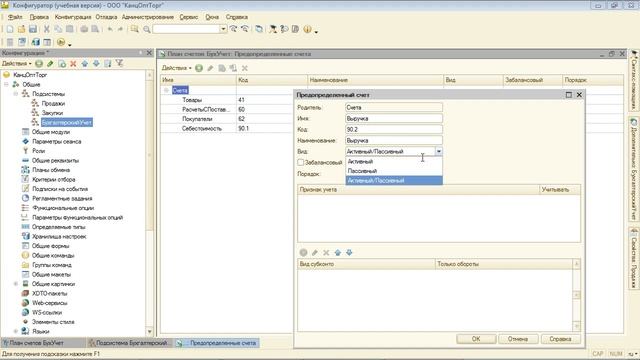
Task: Choose Пассивный in the Вид list
Action: [x=394, y=171]
